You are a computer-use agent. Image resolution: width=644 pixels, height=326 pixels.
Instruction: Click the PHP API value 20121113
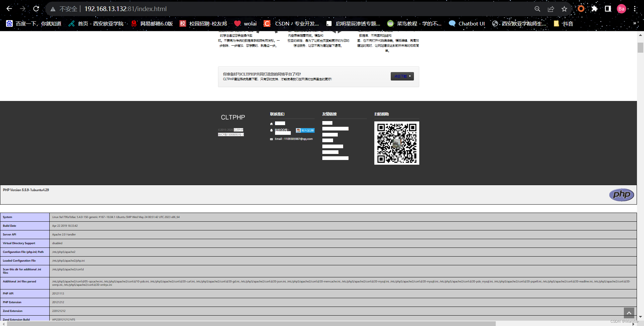click(58, 293)
